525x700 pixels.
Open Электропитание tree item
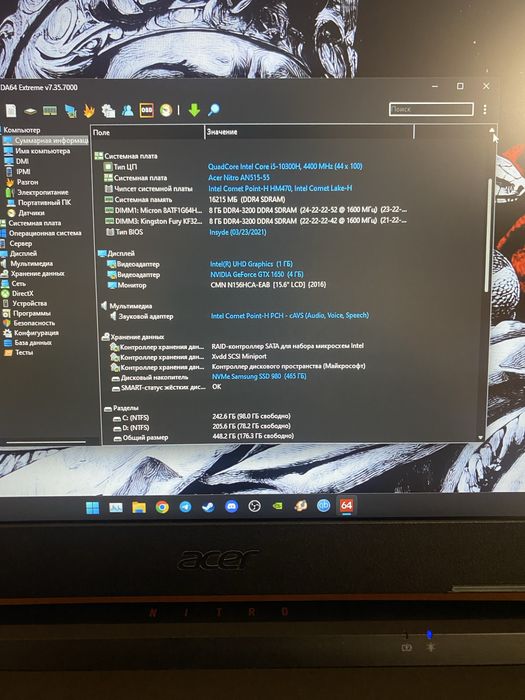coord(37,192)
